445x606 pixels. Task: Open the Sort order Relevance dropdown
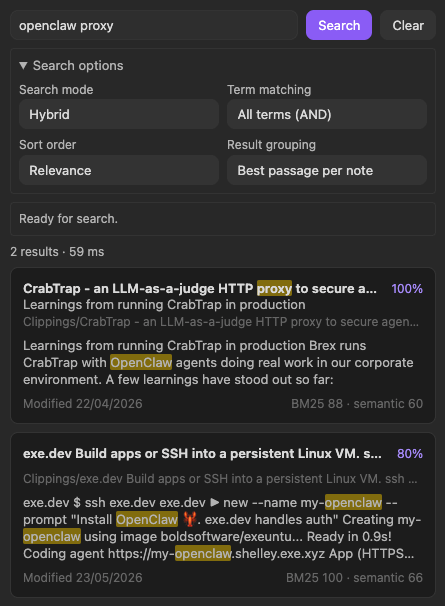(119, 170)
